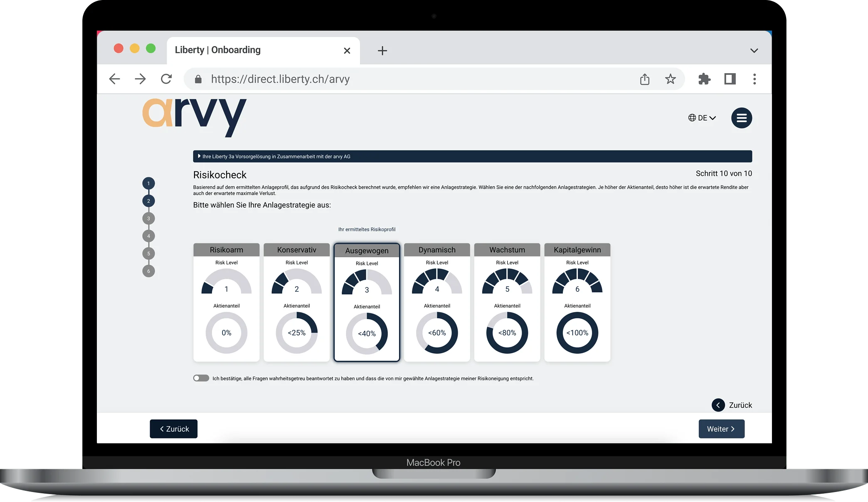Toggle the browser side panel icon

(730, 79)
